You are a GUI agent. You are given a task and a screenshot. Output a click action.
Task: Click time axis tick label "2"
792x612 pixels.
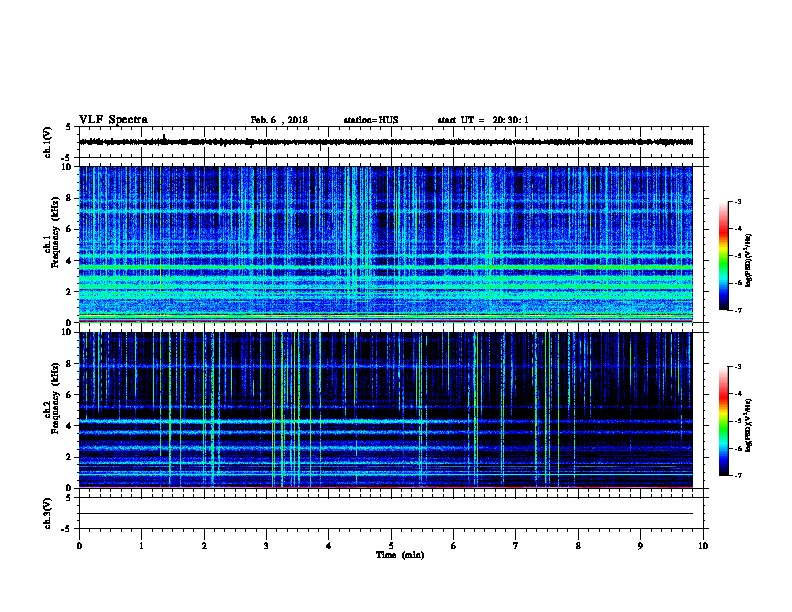pyautogui.click(x=204, y=546)
